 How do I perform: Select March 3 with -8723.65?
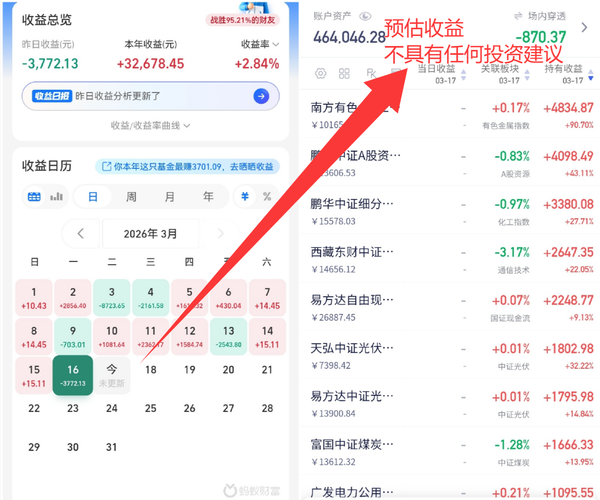pyautogui.click(x=112, y=298)
